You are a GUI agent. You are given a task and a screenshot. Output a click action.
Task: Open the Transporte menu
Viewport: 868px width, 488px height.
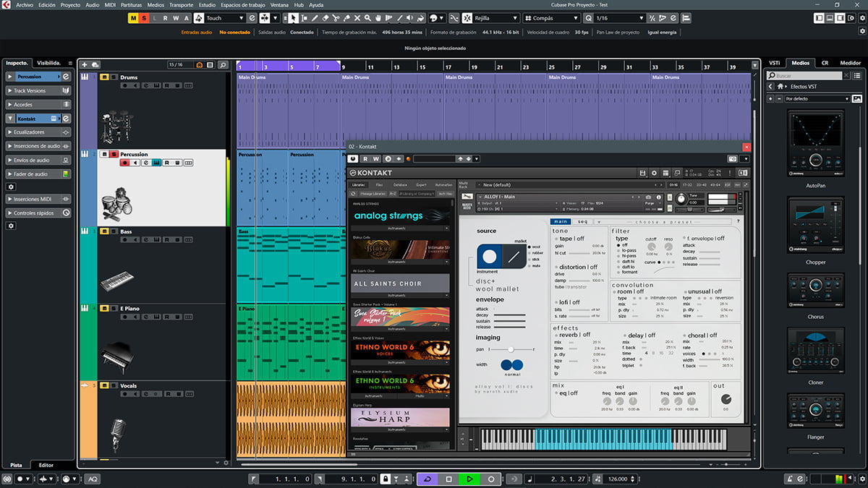(x=181, y=4)
